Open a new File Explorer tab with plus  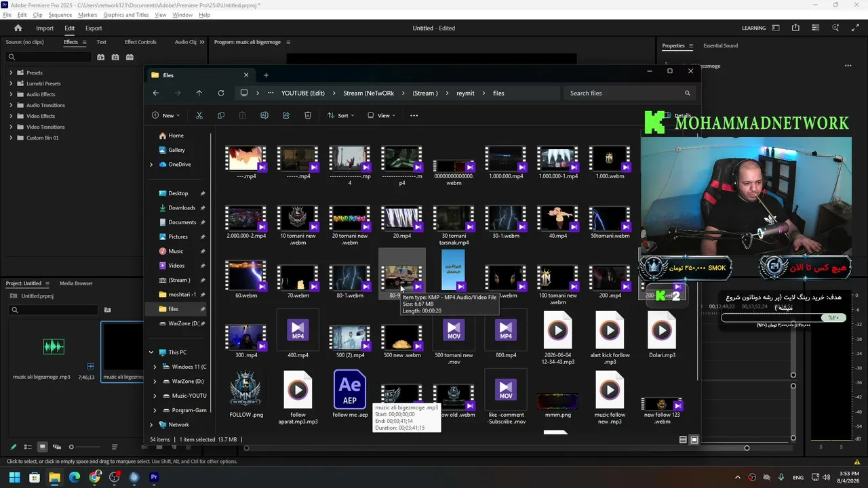(266, 75)
